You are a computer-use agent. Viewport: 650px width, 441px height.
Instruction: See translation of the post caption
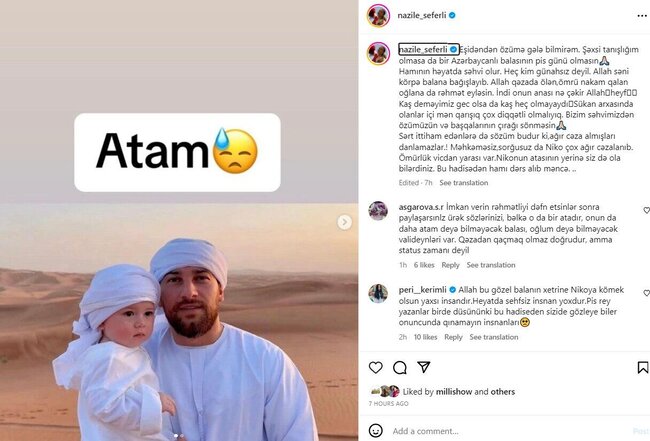pyautogui.click(x=463, y=183)
